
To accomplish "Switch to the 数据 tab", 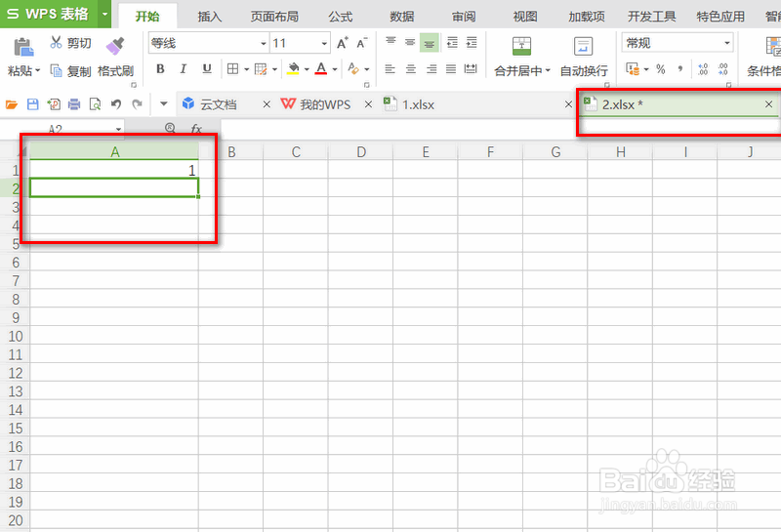I will pyautogui.click(x=402, y=17).
